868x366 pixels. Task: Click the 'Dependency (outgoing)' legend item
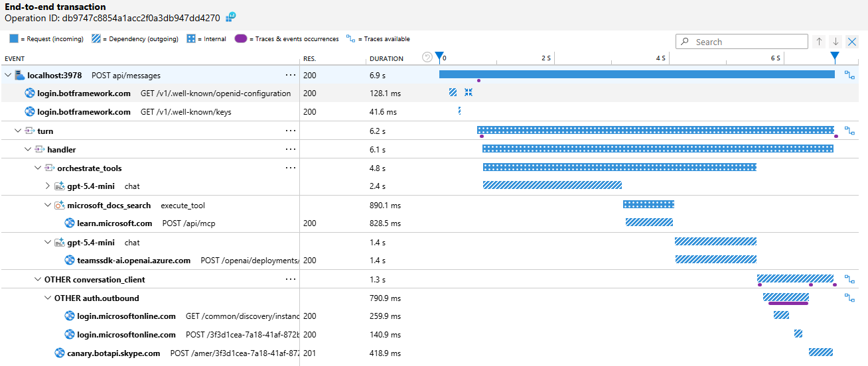[135, 39]
